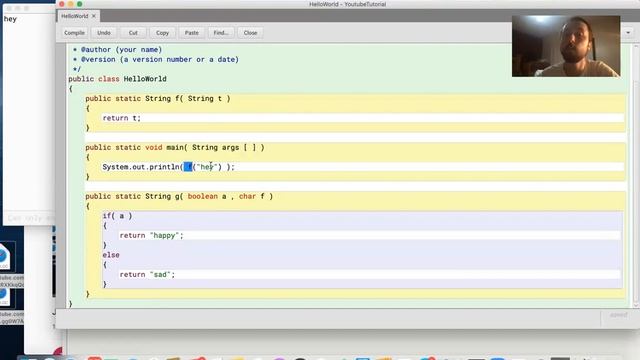Click the "hey" string literal in main
640x360 pixels.
207,167
